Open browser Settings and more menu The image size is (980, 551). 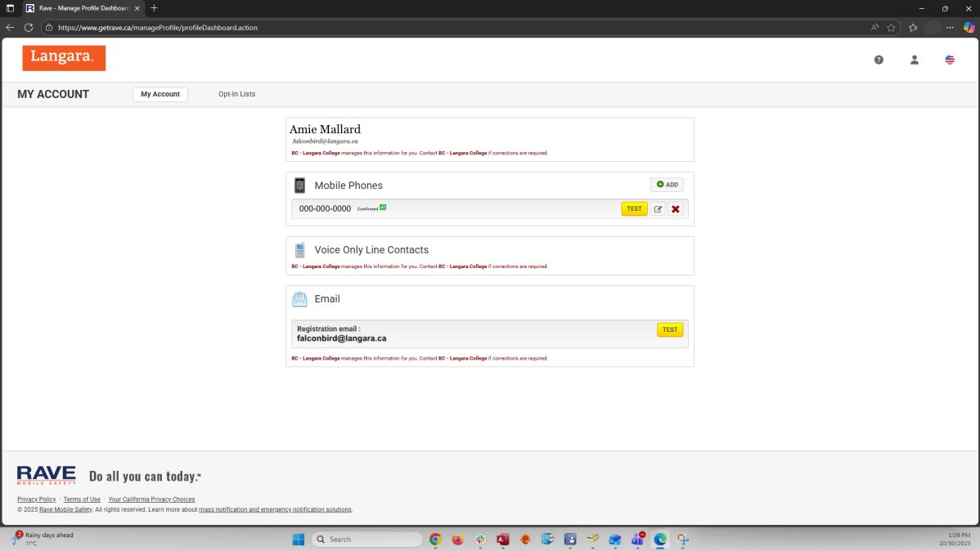pyautogui.click(x=950, y=27)
